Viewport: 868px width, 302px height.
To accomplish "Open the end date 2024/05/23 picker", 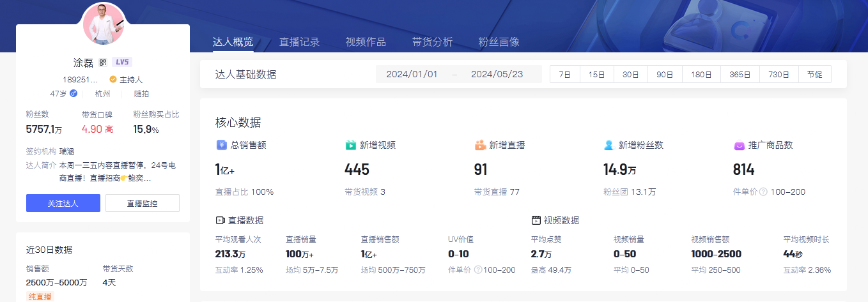I will tap(497, 74).
